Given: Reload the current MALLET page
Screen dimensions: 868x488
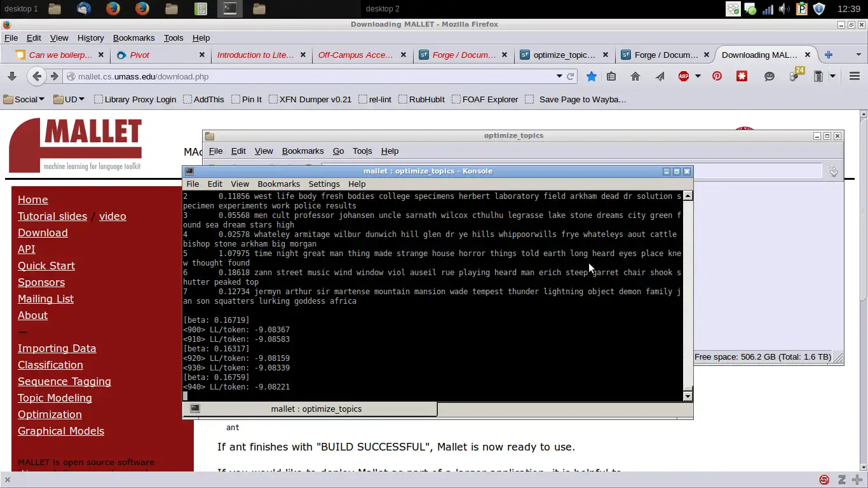Looking at the screenshot, I should pyautogui.click(x=571, y=76).
